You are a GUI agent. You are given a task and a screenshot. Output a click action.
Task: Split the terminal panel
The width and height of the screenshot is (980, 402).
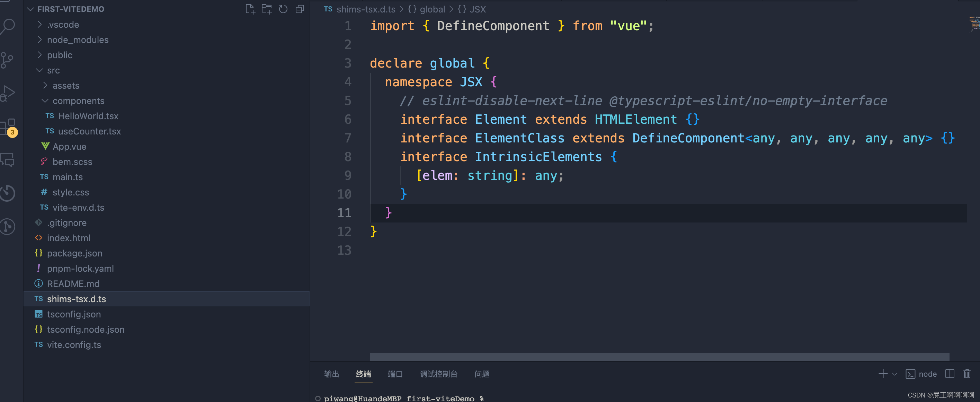point(950,374)
